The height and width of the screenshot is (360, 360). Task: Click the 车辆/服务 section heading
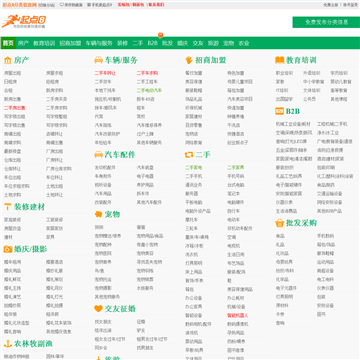coord(121,60)
